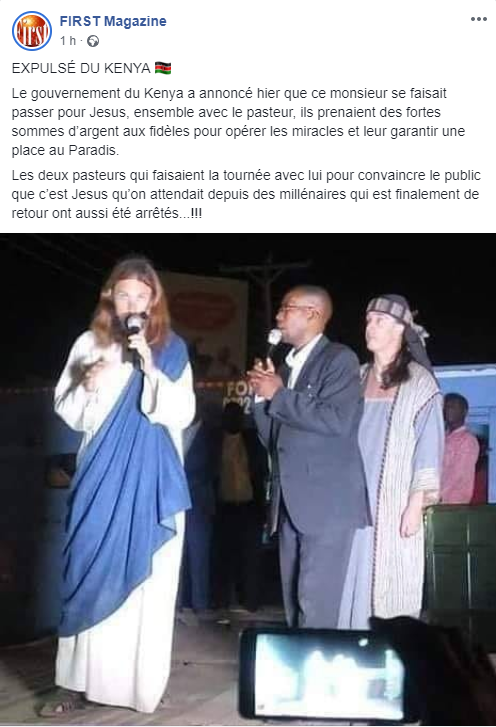Click the paragraph starting "Les deux pasteurs"
This screenshot has height=727, width=496.
[x=246, y=194]
